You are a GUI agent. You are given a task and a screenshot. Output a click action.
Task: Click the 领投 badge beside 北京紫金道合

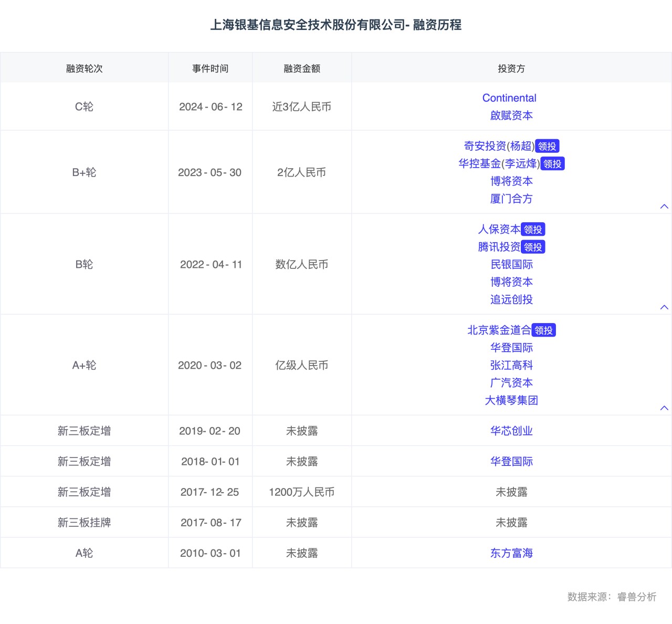pyautogui.click(x=543, y=330)
